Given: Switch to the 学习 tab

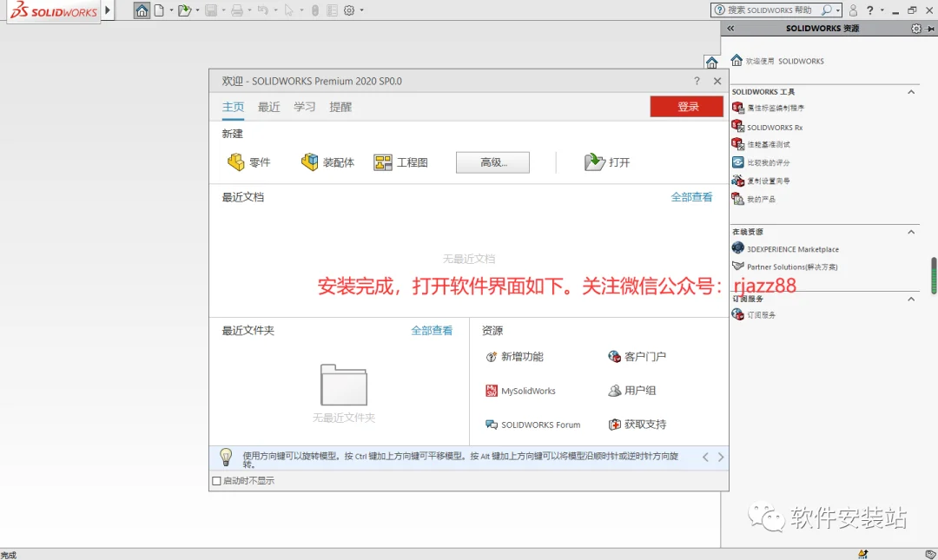Looking at the screenshot, I should click(x=305, y=107).
